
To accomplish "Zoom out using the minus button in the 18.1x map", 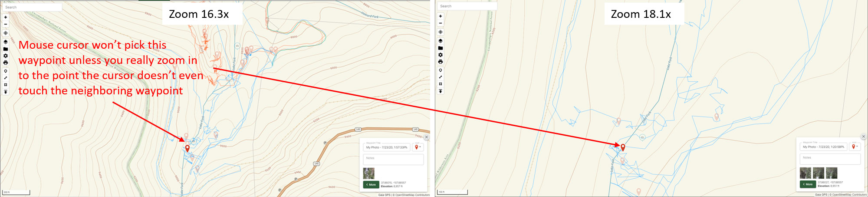I will coord(441,23).
